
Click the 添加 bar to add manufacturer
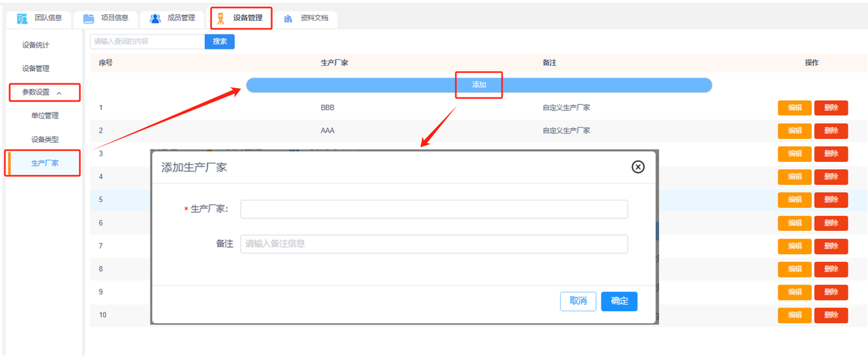(479, 85)
